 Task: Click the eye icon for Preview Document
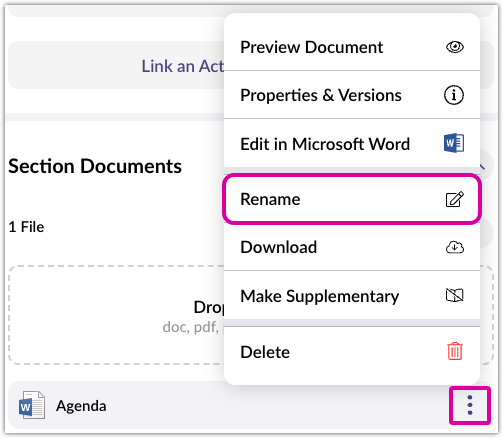[454, 47]
